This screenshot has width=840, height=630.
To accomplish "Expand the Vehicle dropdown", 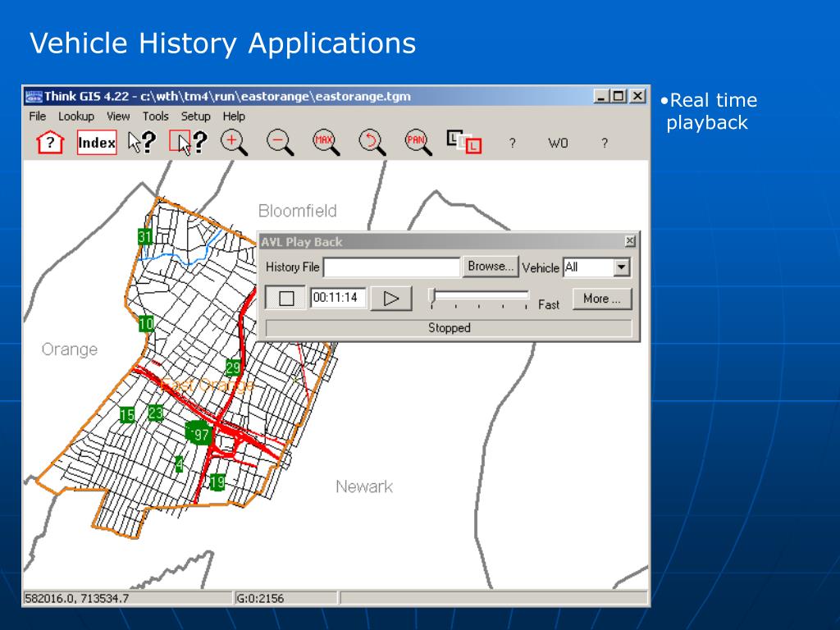I will 622,267.
